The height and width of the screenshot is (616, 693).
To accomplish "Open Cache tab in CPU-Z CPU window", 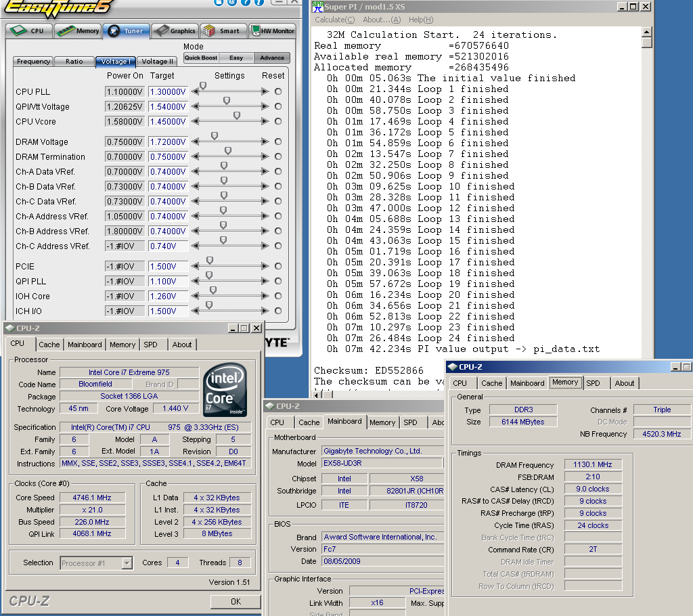I will tap(49, 345).
